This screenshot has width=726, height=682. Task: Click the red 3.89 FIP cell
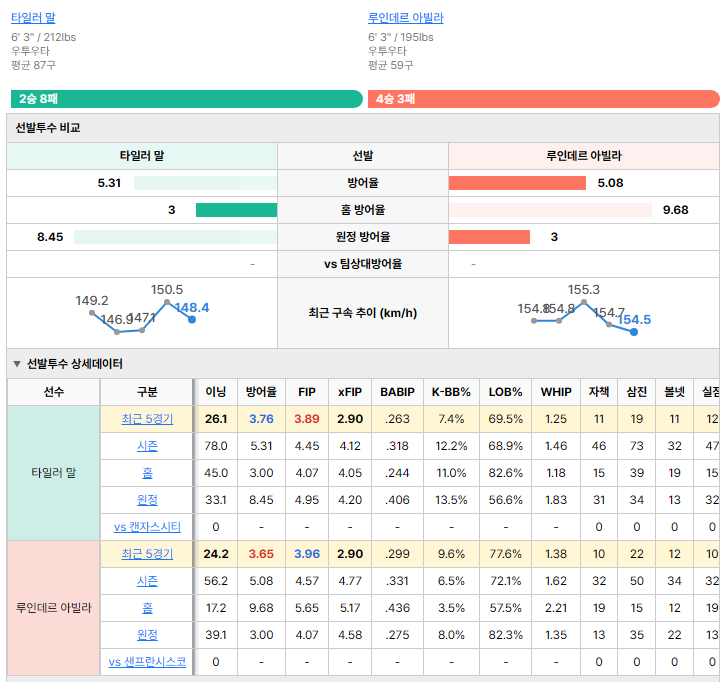pyautogui.click(x=307, y=419)
